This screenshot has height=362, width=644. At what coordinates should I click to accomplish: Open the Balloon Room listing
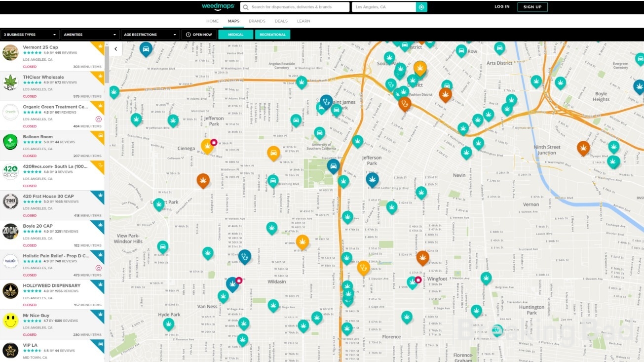(x=52, y=146)
